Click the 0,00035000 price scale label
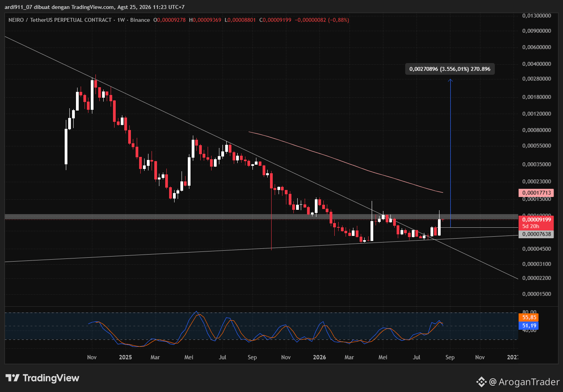 coord(537,164)
